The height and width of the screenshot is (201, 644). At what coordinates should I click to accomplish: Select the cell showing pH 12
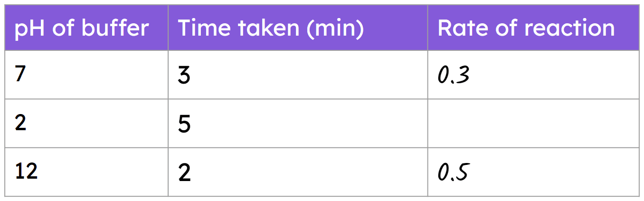coord(26,172)
